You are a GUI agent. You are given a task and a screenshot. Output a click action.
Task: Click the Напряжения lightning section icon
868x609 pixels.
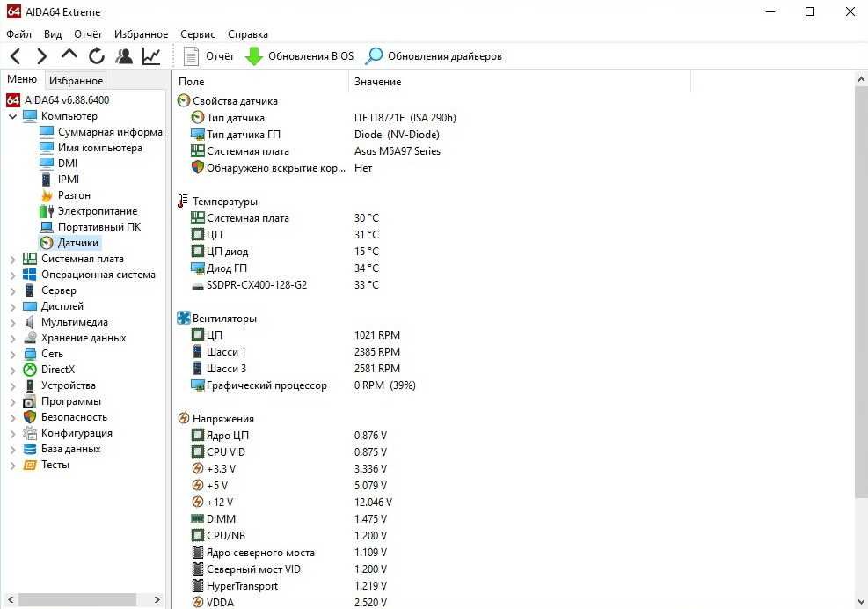pyautogui.click(x=184, y=418)
